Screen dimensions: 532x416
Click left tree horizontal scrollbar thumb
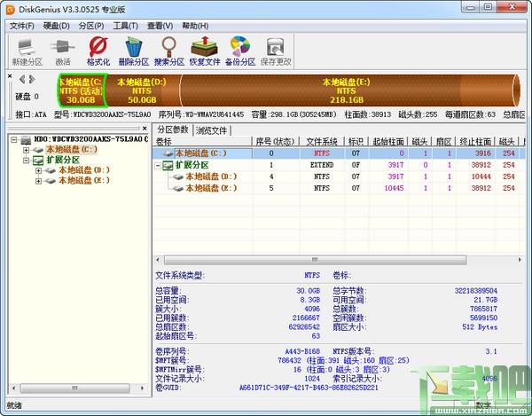pyautogui.click(x=74, y=388)
